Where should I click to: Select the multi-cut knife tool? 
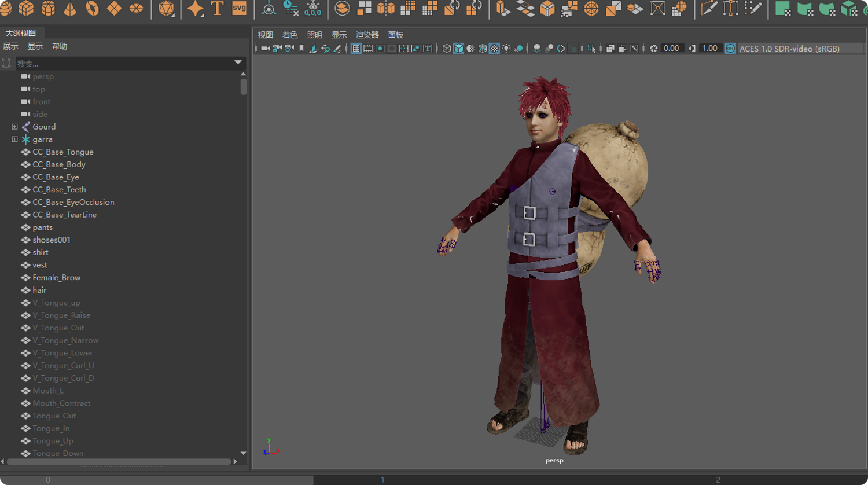[x=708, y=9]
